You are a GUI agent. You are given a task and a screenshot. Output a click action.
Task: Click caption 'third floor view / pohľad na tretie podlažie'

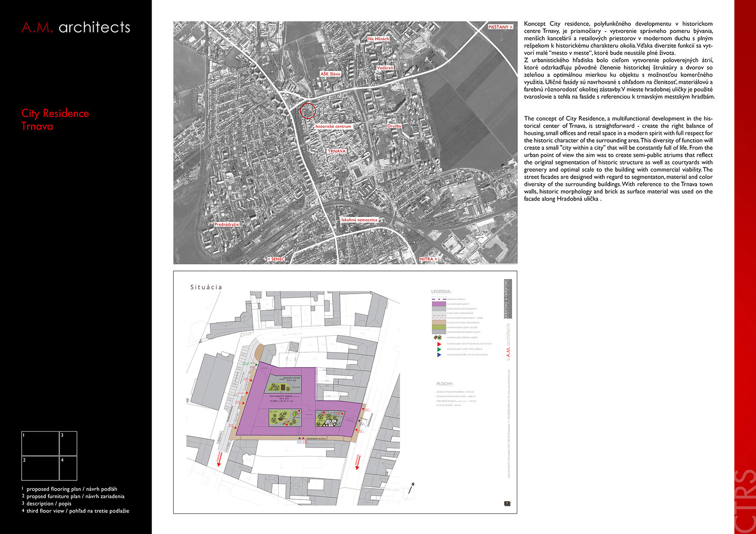click(x=78, y=511)
